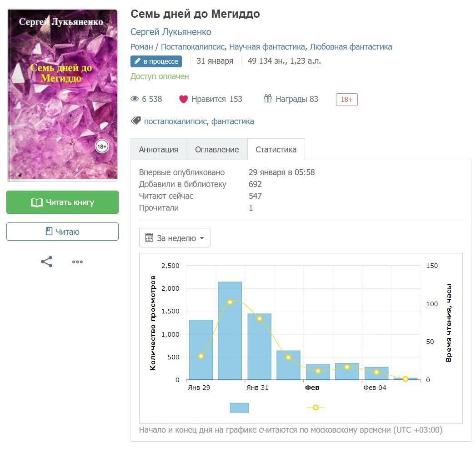This screenshot has width=476, height=449.
Task: Click the gift awards icon
Action: [x=268, y=99]
